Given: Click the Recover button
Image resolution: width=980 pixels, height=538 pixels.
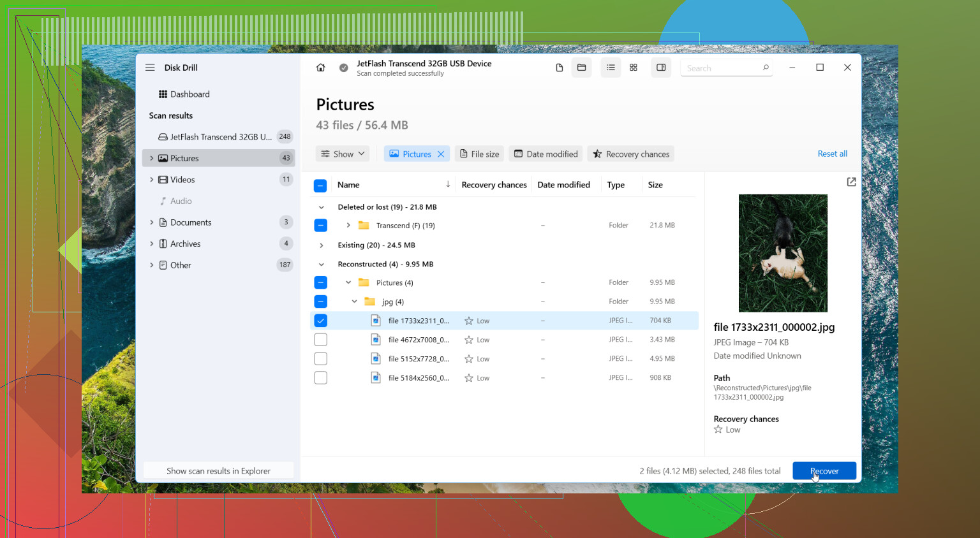Looking at the screenshot, I should [824, 471].
